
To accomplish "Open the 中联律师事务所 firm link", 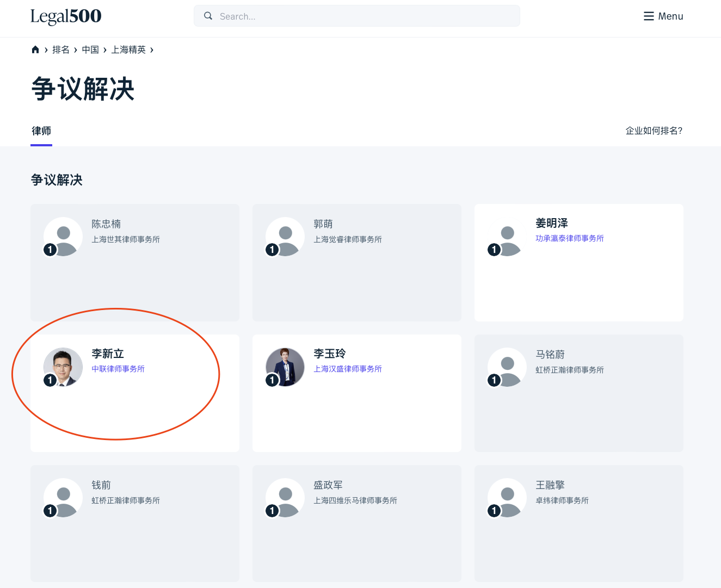I will 118,369.
